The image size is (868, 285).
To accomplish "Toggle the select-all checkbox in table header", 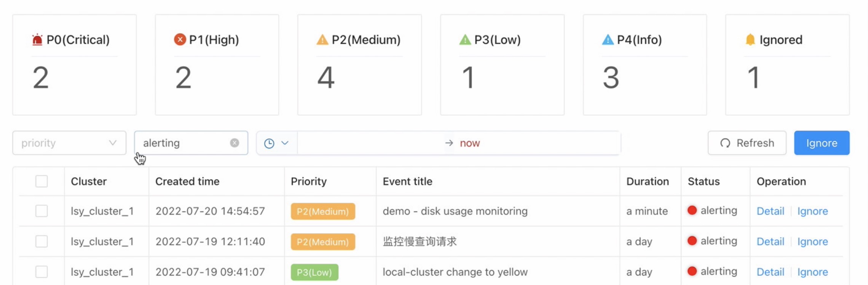I will [41, 181].
